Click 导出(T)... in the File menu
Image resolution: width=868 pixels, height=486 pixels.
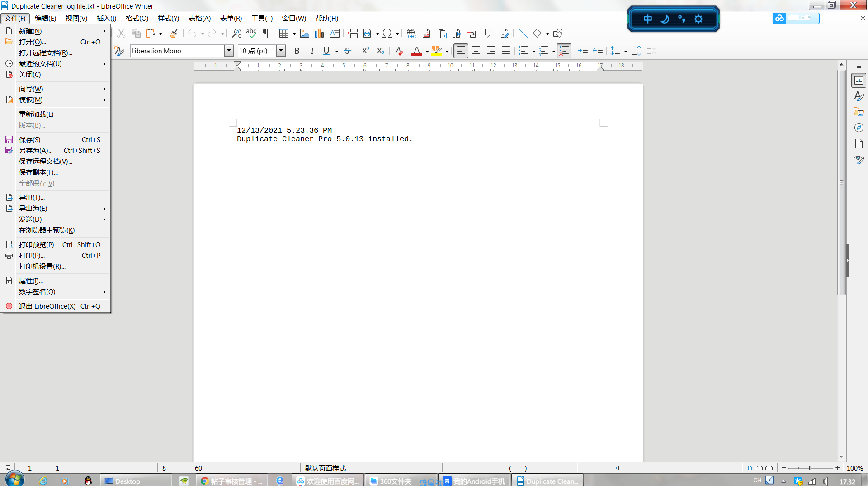(x=56, y=198)
